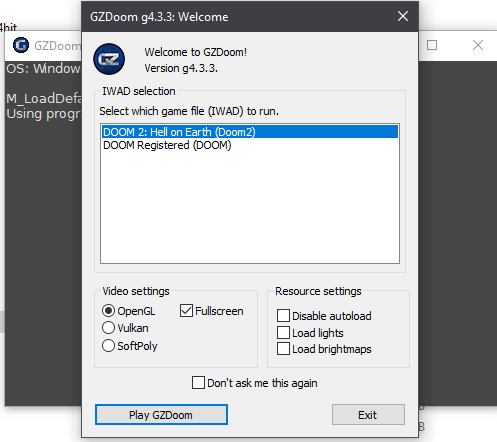Maximize the background GZDoom window
Image resolution: width=497 pixels, height=442 pixels.
point(432,45)
